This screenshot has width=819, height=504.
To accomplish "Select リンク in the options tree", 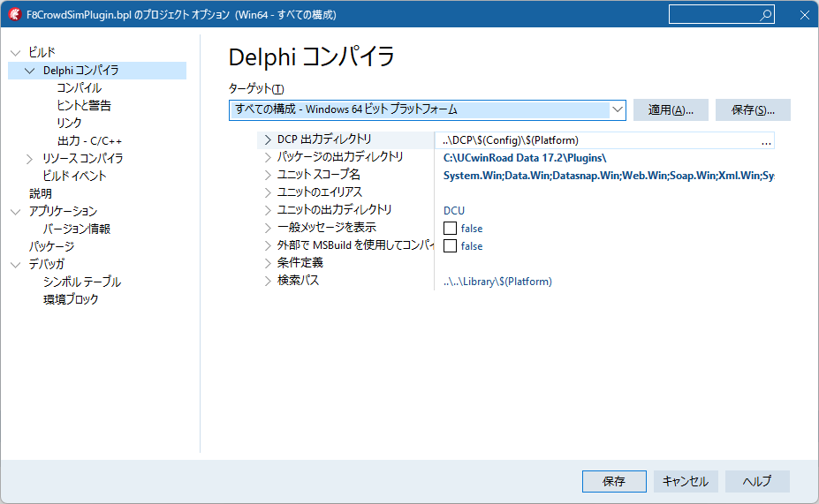I will click(69, 124).
